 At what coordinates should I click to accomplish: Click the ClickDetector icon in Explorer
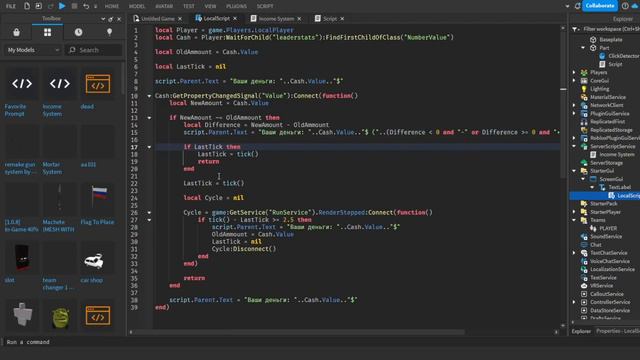[x=602, y=56]
